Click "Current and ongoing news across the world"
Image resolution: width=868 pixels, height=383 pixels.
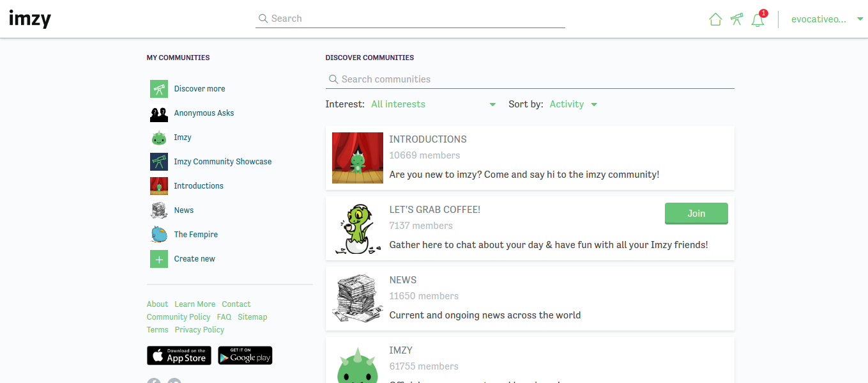(485, 315)
